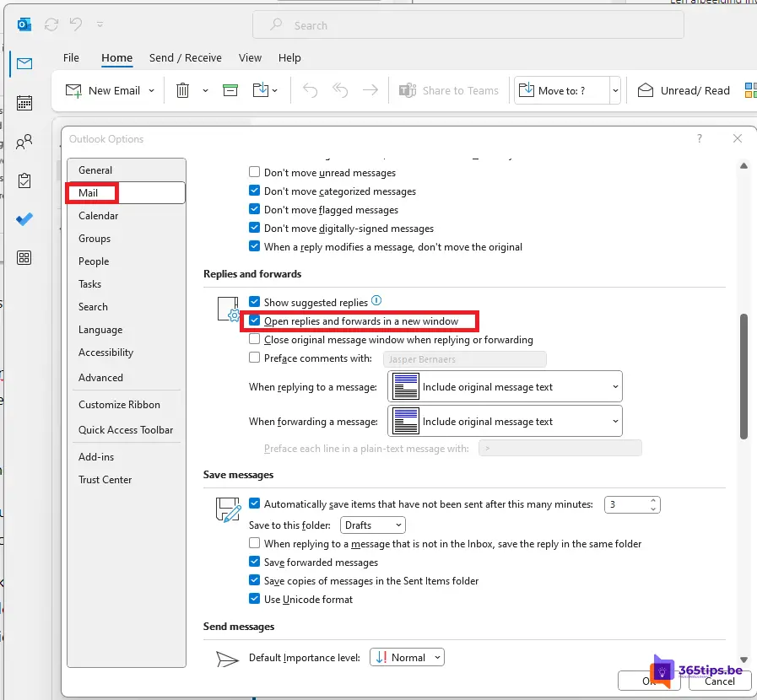Click the options dialog vertical scrollbar

(743, 375)
